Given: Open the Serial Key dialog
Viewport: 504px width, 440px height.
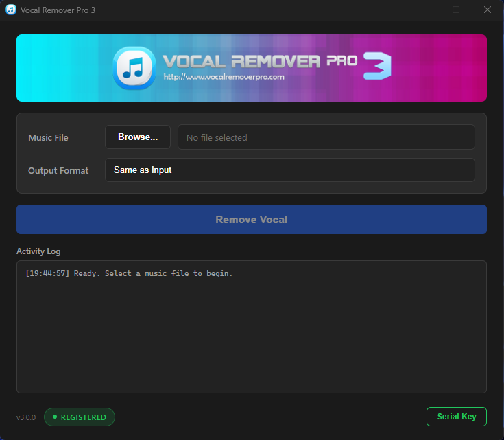Looking at the screenshot, I should 457,417.
